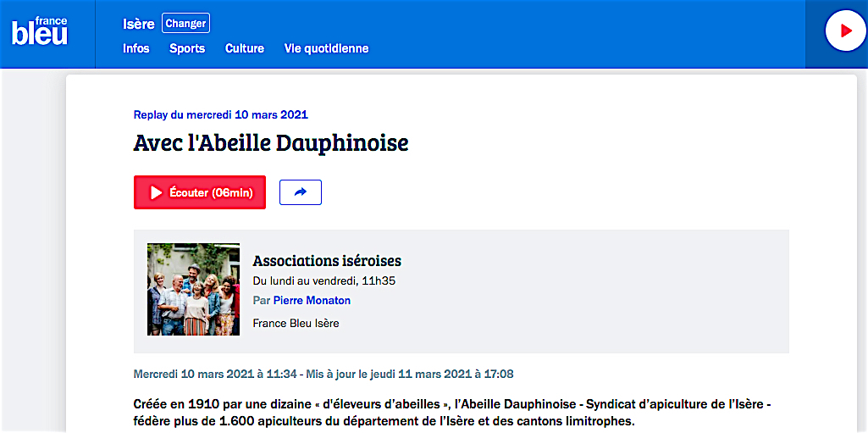Click the Avec l'Abeille Dauphinoise headline
868x433 pixels.
click(271, 143)
